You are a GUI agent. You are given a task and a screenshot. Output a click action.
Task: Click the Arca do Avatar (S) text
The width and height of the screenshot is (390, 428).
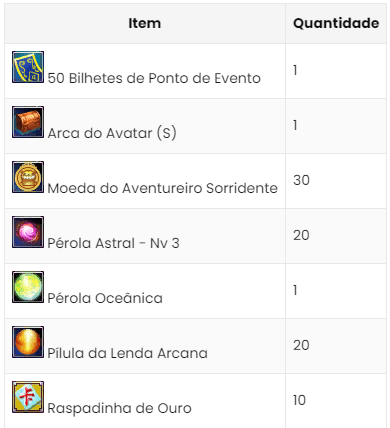pos(112,133)
